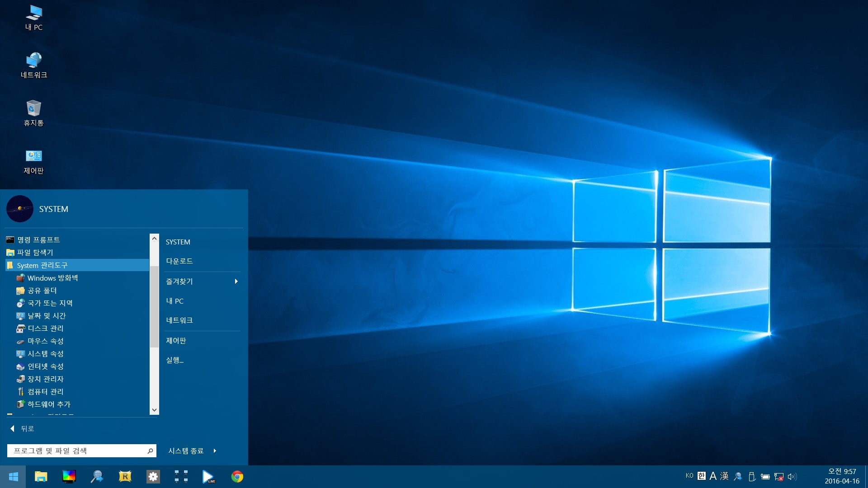Open the gear settings app on taskbar
The width and height of the screenshot is (868, 488).
(x=153, y=477)
